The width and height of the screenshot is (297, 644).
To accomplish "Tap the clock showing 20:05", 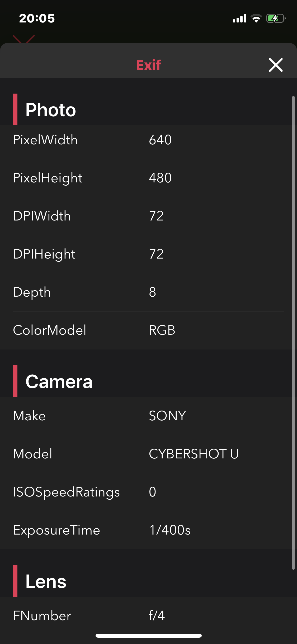I will (37, 18).
